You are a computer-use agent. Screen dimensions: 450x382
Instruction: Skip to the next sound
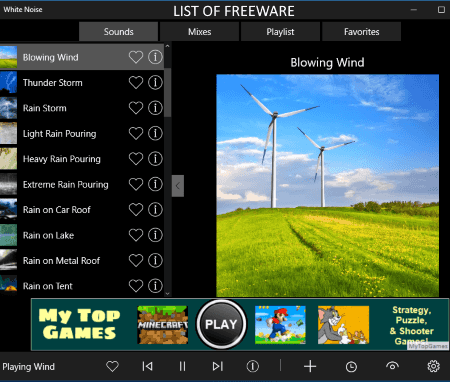pos(217,366)
